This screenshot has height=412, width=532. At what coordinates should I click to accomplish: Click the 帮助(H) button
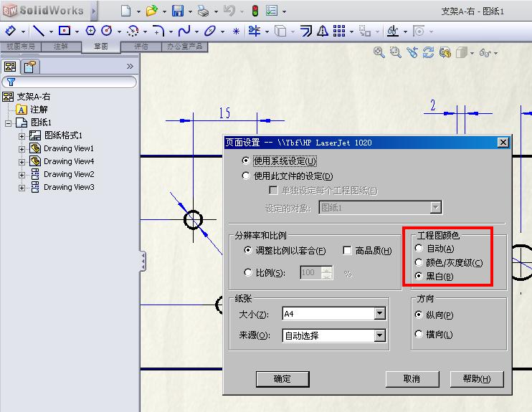pos(477,379)
